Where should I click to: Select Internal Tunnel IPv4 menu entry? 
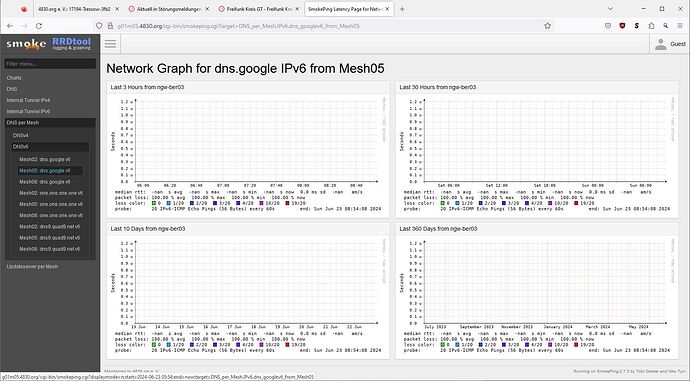[x=28, y=100]
